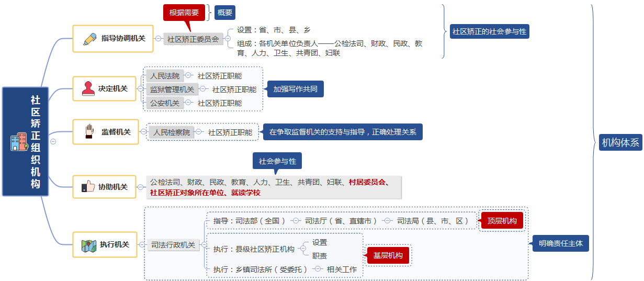Image resolution: width=644 pixels, height=281 pixels.
Task: Click the red 顶层机构 label
Action: point(502,221)
